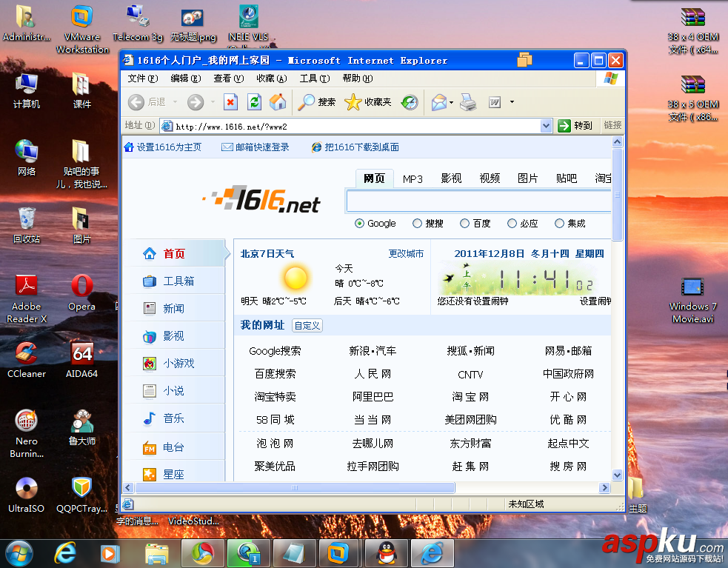The image size is (728, 568).
Task: Select the 搜搜 radio button
Action: (x=417, y=224)
